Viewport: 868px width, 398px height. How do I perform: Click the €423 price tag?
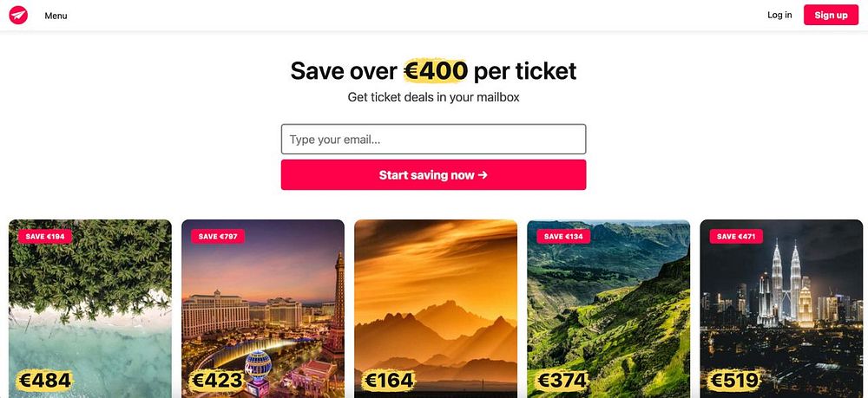217,380
